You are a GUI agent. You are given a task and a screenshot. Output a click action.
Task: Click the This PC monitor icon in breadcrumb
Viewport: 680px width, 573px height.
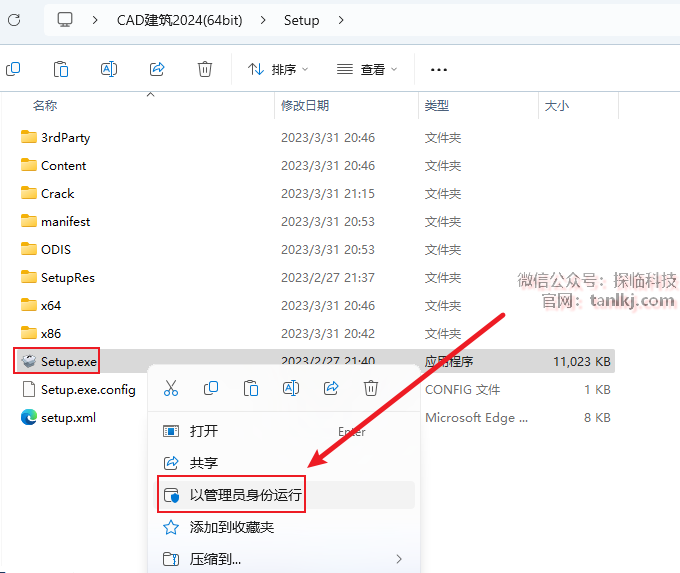pos(65,20)
